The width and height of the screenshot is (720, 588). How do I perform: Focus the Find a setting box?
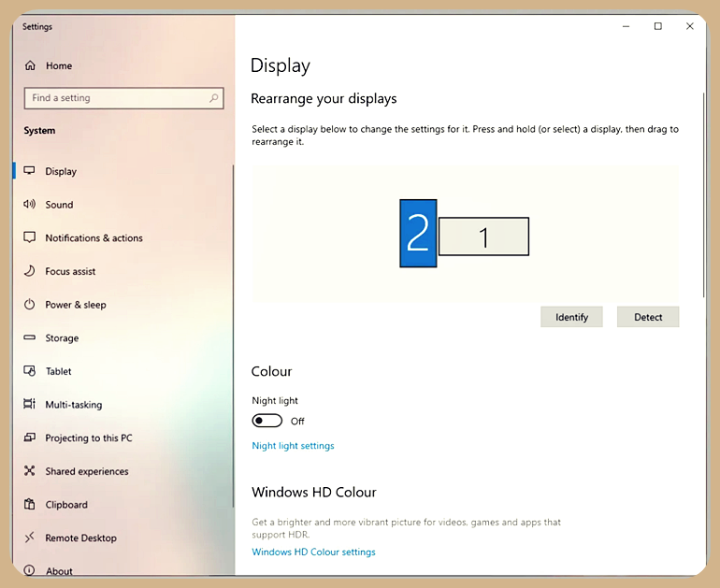pos(124,98)
